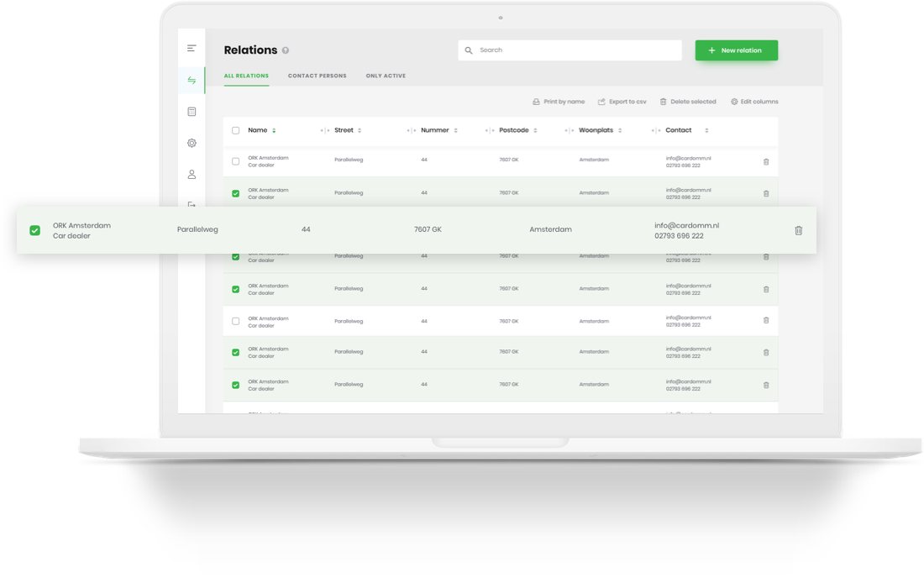
Task: Click the sort arrows next to Name
Action: coord(274,130)
